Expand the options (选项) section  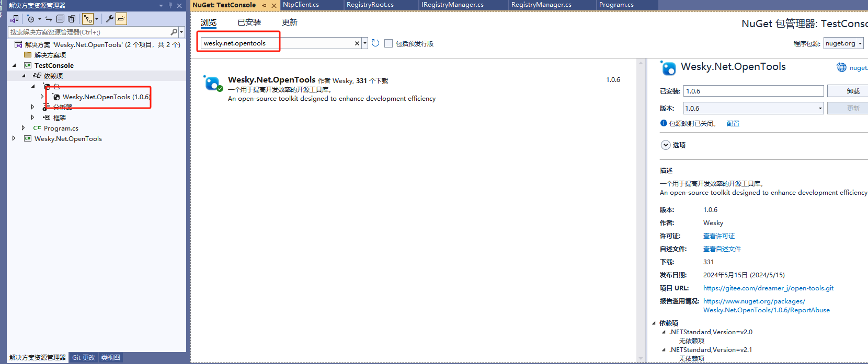click(666, 145)
